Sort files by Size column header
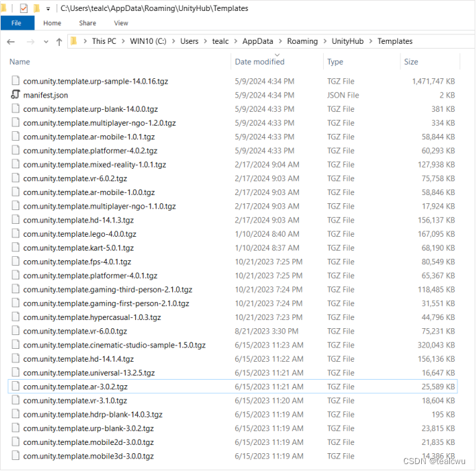Image resolution: width=476 pixels, height=471 pixels. coord(411,62)
